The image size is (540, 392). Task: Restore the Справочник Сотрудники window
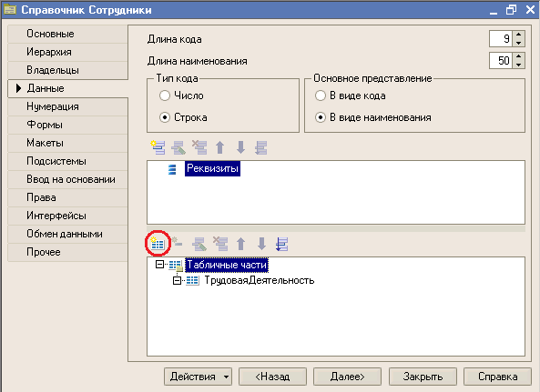pos(511,10)
